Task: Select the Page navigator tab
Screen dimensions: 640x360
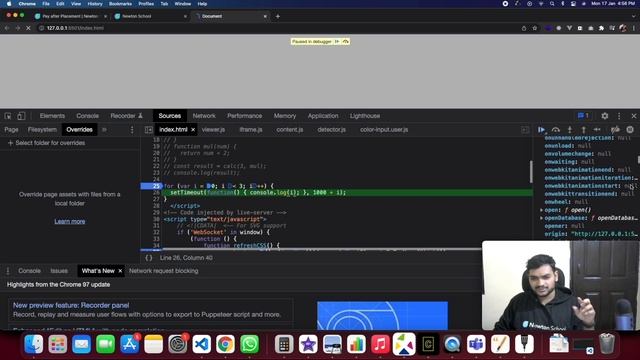Action: 11,130
